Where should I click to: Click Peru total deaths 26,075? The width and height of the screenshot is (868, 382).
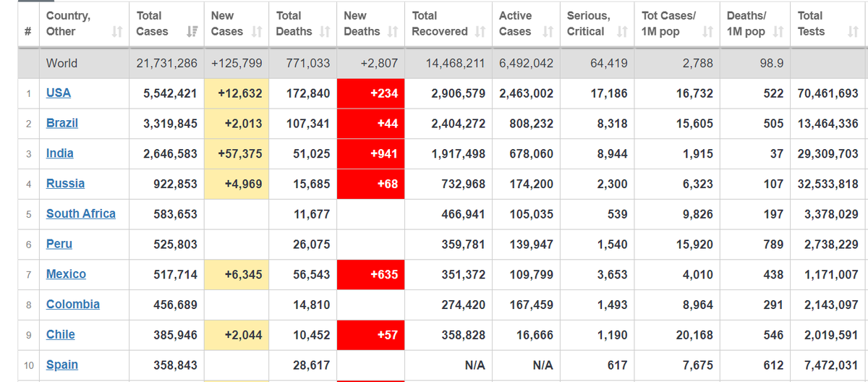click(x=312, y=245)
